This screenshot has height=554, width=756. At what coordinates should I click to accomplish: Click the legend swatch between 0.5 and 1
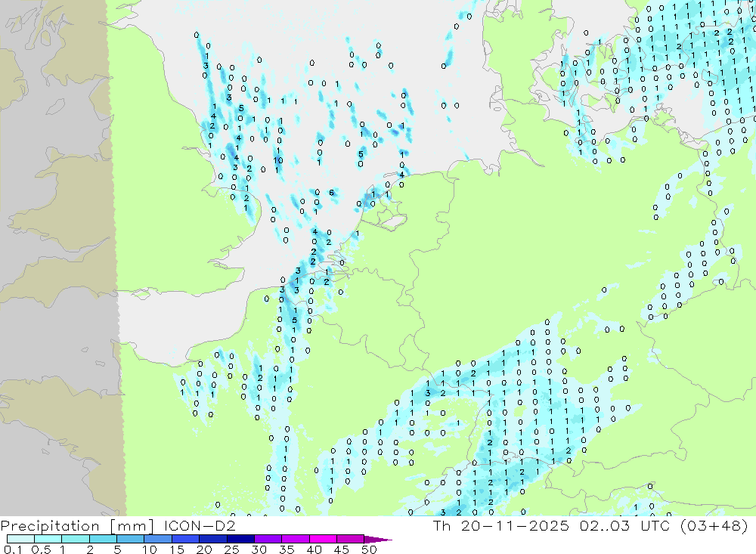(x=48, y=539)
